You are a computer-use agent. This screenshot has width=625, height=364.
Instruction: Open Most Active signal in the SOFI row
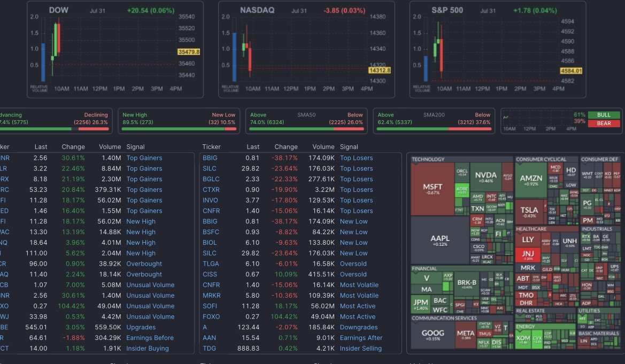(358, 306)
